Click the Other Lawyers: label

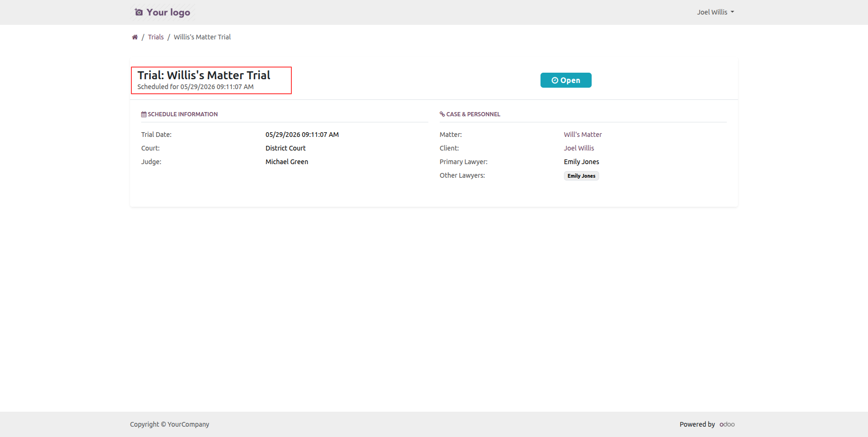(462, 175)
